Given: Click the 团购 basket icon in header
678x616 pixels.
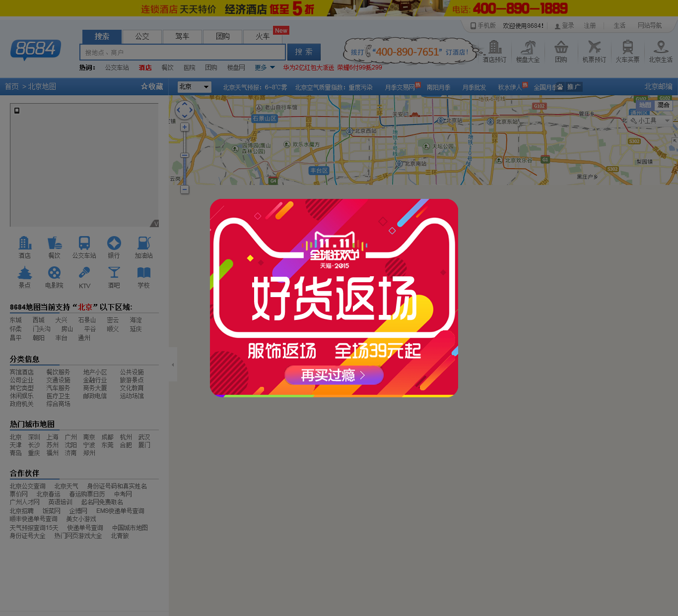Looking at the screenshot, I should [x=561, y=47].
